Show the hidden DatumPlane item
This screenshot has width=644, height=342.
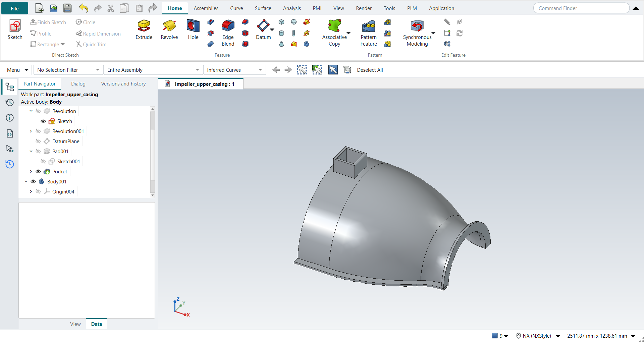(38, 141)
